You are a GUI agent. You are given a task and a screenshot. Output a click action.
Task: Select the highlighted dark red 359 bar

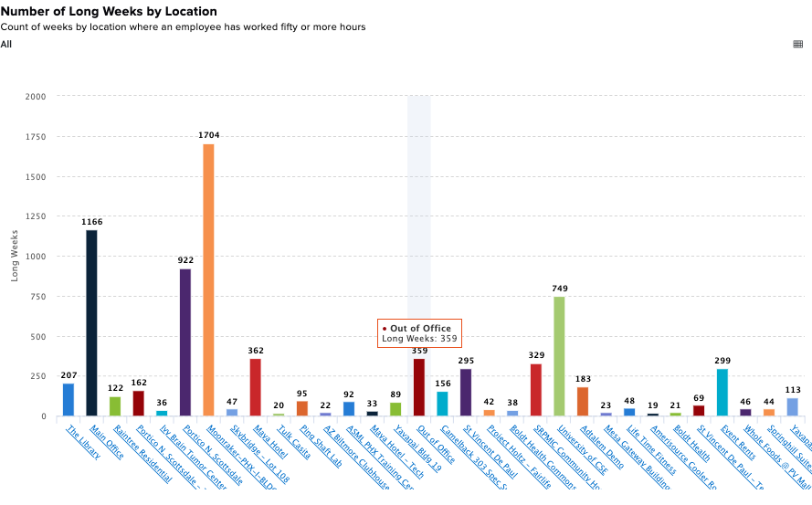(419, 387)
